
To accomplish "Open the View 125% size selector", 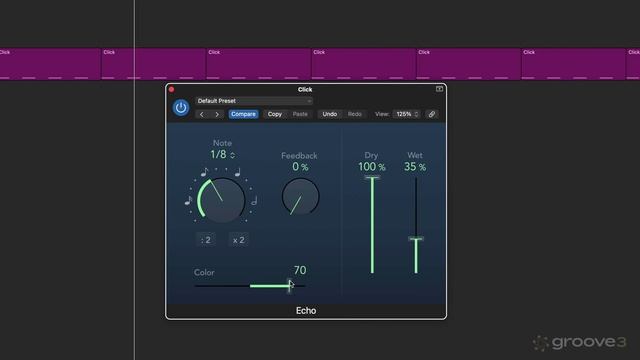I will (x=407, y=114).
